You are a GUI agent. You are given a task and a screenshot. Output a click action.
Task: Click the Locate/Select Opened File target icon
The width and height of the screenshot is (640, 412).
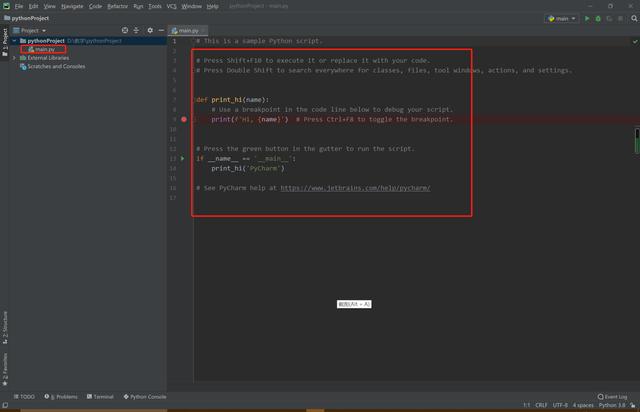click(x=125, y=30)
